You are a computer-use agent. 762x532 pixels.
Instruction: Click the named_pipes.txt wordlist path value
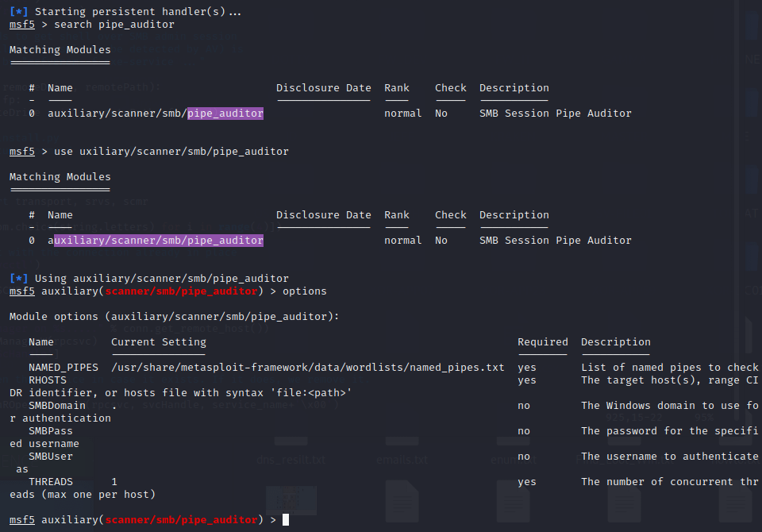tap(308, 367)
